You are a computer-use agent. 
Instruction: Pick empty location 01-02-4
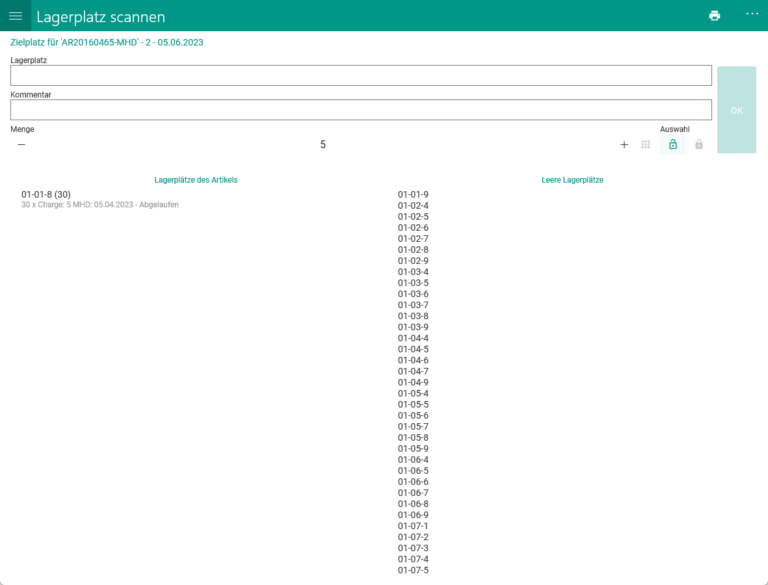(x=413, y=205)
